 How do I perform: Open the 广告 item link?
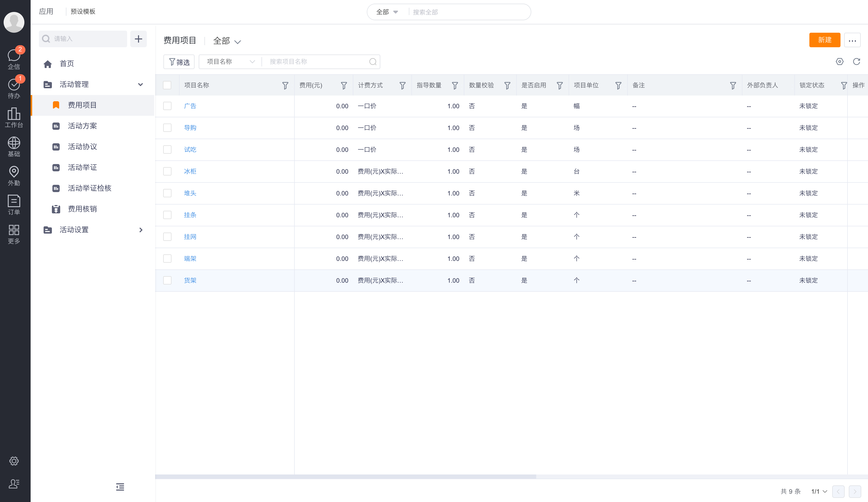tap(190, 106)
